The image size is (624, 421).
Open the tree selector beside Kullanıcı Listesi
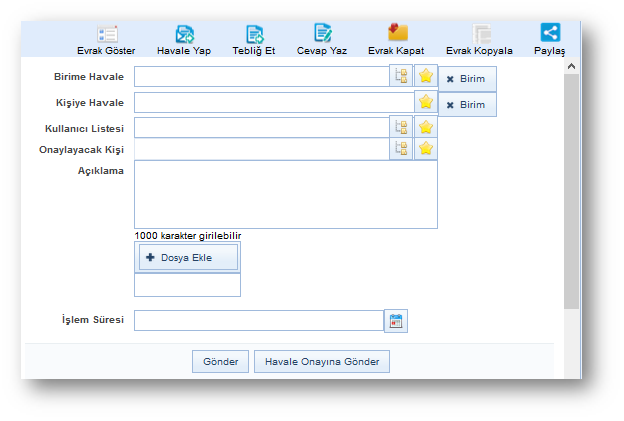click(x=401, y=127)
